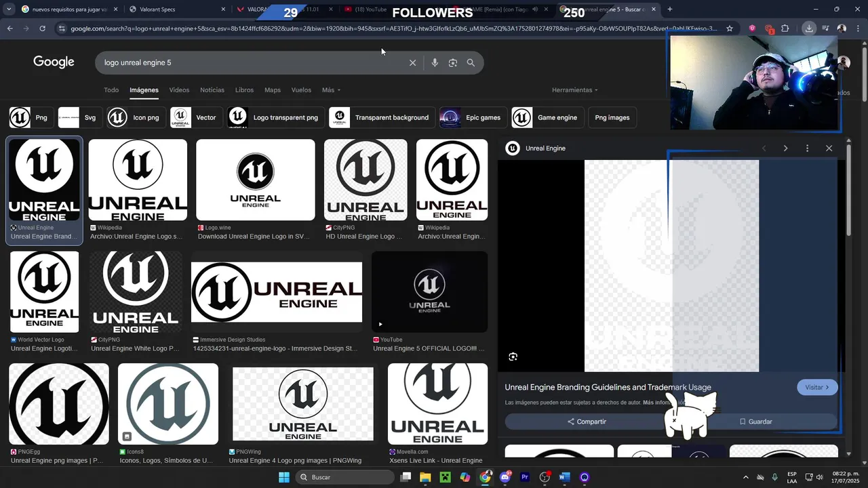The width and height of the screenshot is (868, 488).
Task: Open World Vector Logo thumbnail
Action: 45,292
